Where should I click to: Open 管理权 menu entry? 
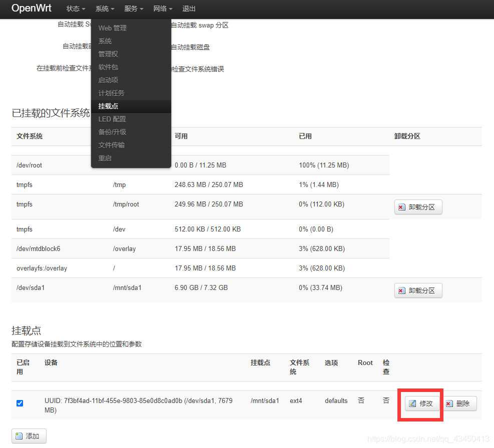pos(131,54)
